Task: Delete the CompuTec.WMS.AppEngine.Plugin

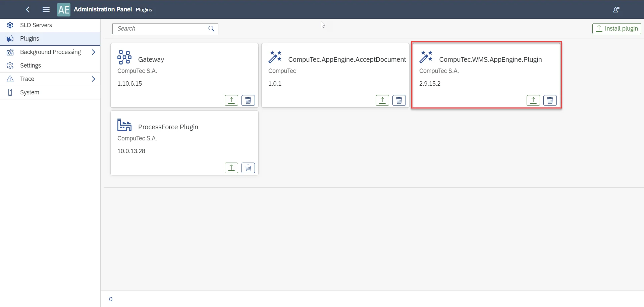Action: click(x=550, y=100)
